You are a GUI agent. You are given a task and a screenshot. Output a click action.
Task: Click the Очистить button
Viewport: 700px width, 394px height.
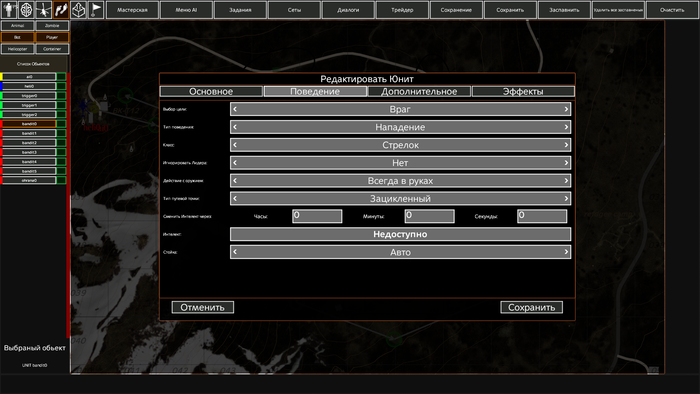[x=672, y=10]
